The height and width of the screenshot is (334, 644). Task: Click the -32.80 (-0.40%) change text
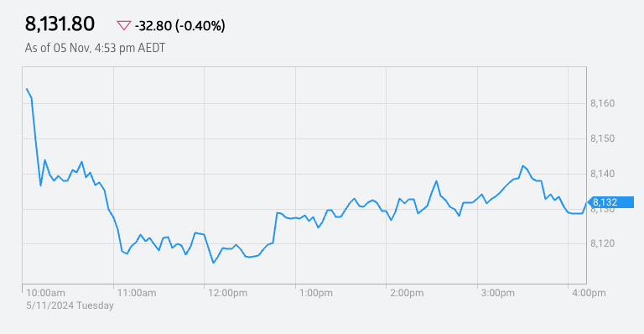coord(180,26)
